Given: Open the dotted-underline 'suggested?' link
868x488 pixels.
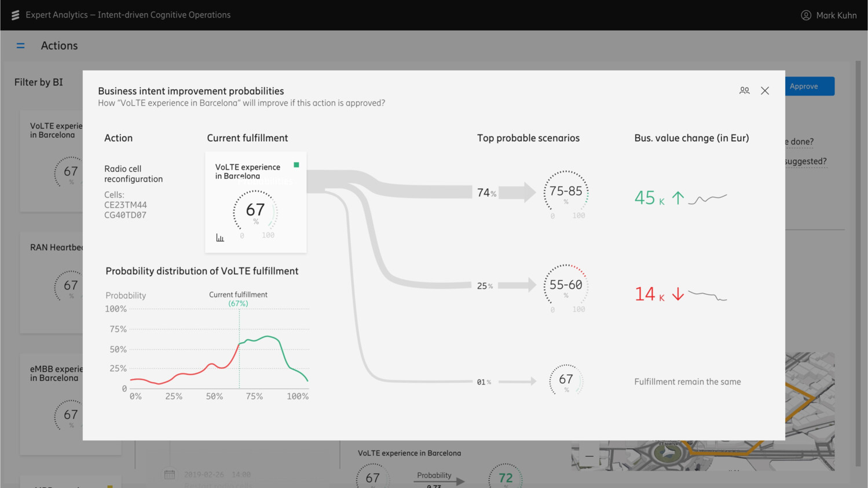Looking at the screenshot, I should coord(805,161).
